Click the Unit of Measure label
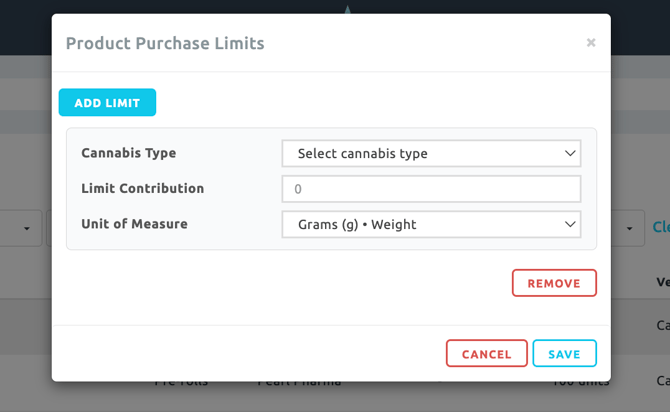The width and height of the screenshot is (670, 412). 134,224
